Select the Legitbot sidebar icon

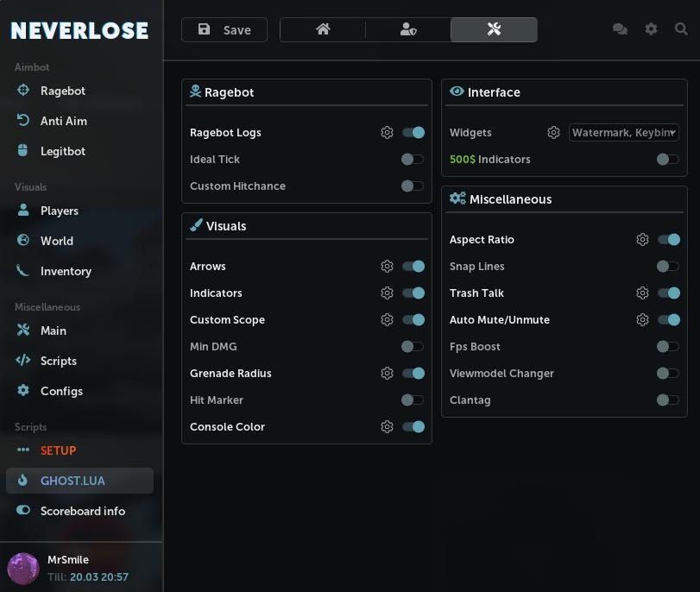coord(62,151)
